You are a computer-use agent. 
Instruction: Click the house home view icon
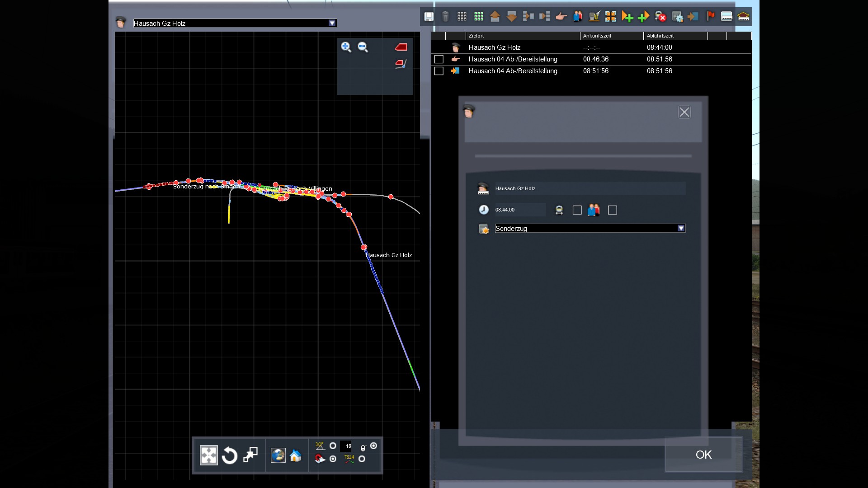[x=296, y=455]
